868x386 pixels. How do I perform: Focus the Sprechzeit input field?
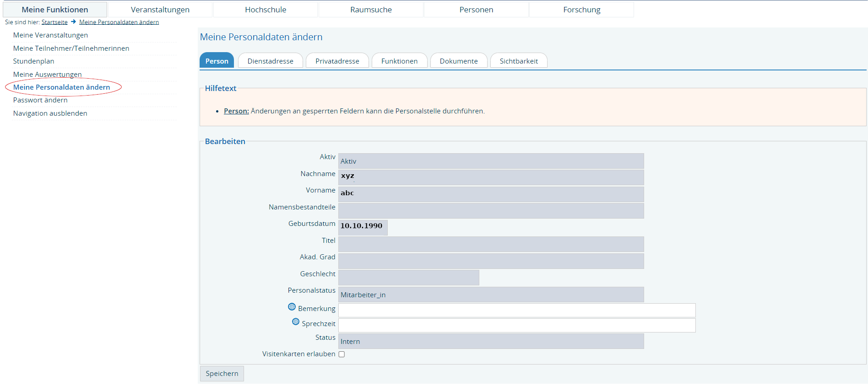(x=517, y=325)
